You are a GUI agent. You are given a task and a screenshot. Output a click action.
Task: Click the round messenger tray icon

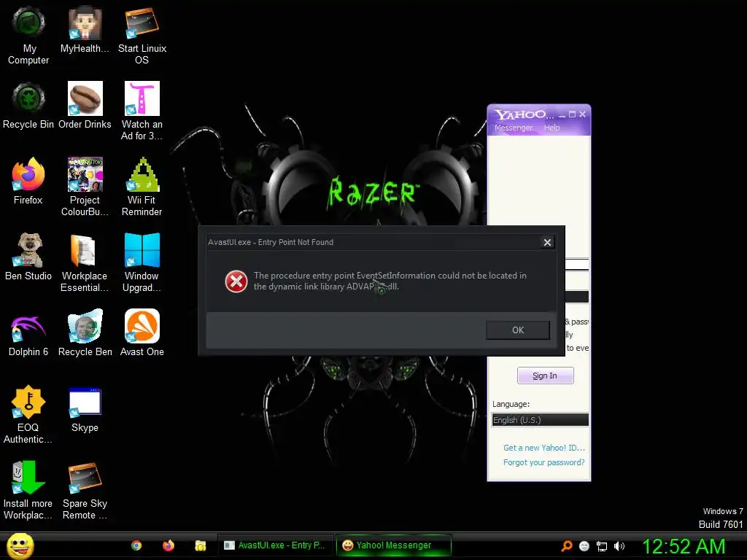click(584, 546)
